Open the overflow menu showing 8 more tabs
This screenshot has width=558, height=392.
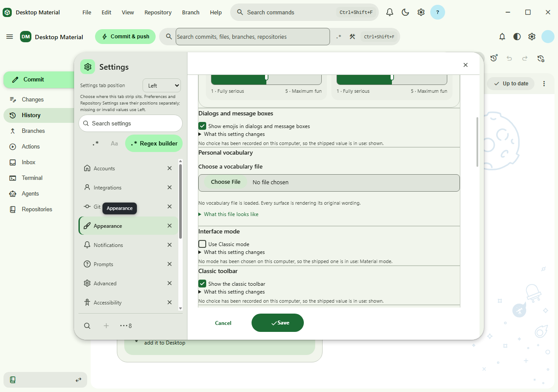[126, 326]
